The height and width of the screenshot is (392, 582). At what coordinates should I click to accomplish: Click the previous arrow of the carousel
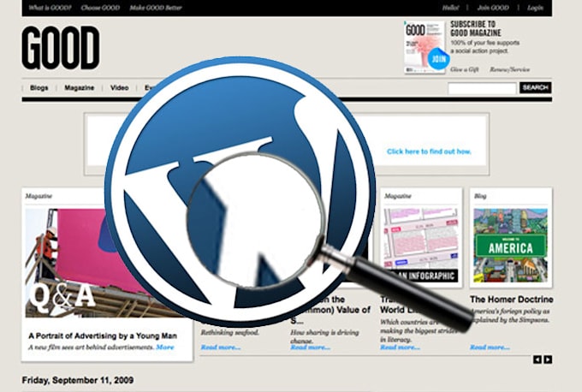pos(537,359)
